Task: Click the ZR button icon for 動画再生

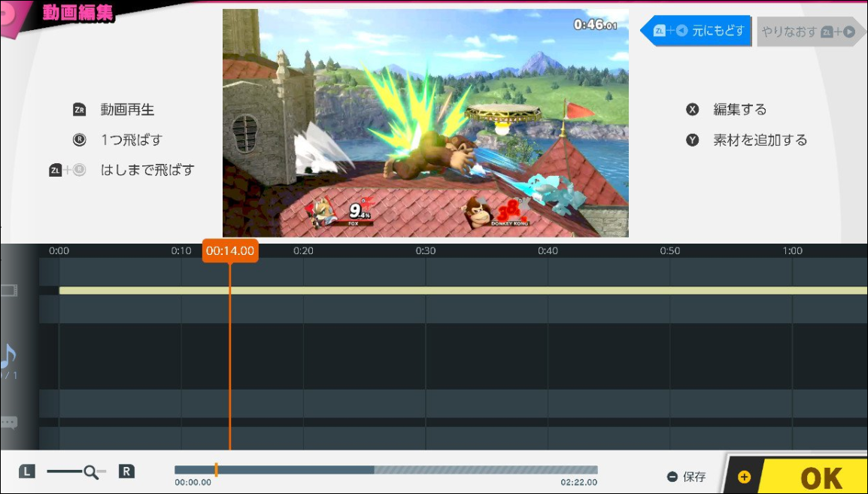Action: pos(79,110)
